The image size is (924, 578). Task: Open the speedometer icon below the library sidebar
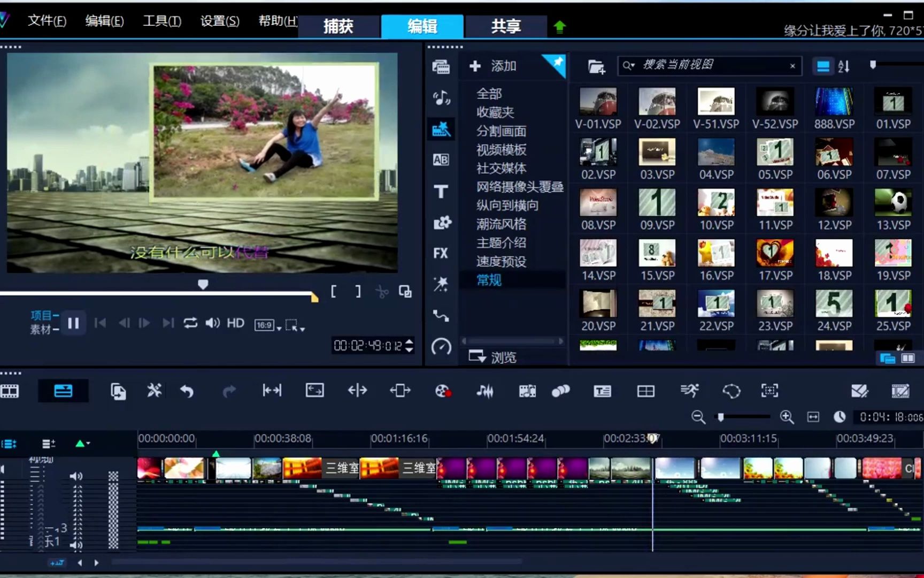(441, 347)
